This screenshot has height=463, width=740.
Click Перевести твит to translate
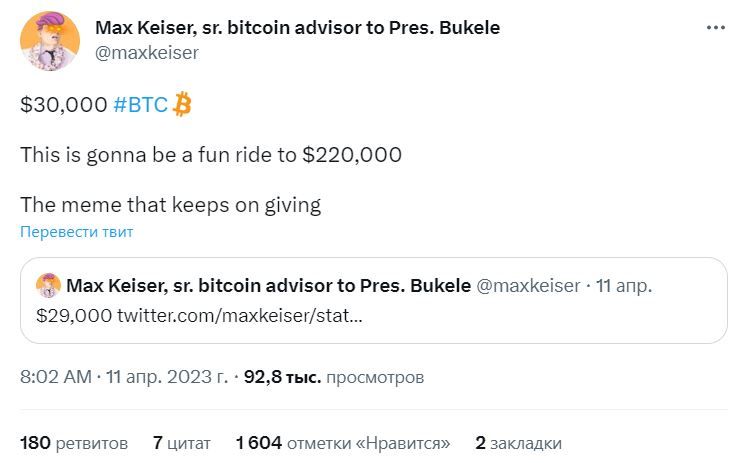[77, 232]
